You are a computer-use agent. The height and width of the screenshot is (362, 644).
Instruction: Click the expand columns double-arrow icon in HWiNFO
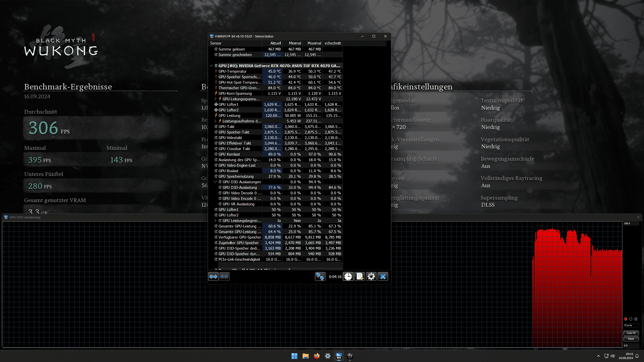(213, 277)
